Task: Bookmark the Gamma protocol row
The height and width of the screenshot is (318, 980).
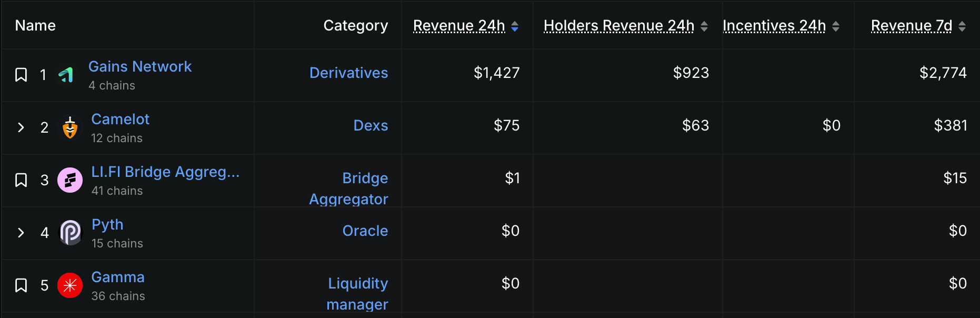Action: coord(21,285)
